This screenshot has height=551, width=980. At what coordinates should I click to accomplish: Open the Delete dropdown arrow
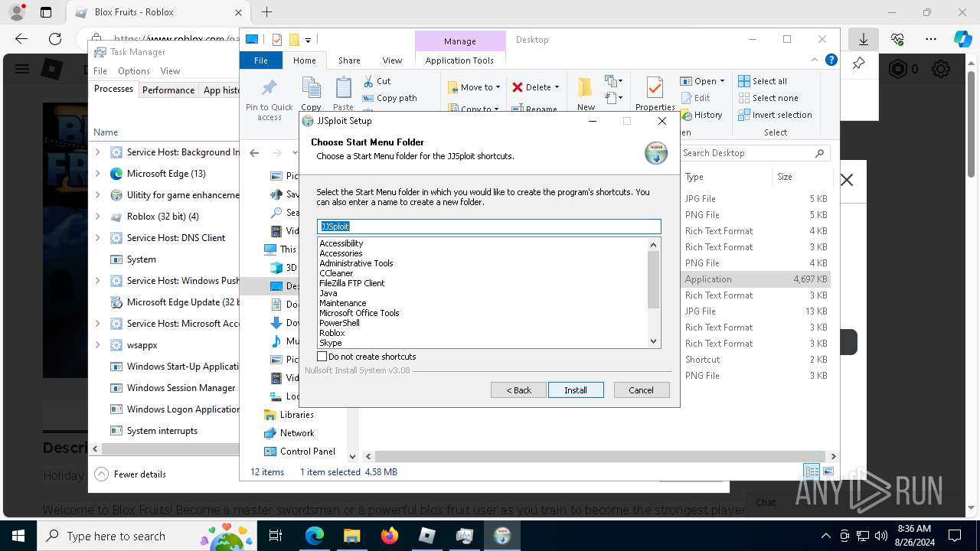[557, 87]
